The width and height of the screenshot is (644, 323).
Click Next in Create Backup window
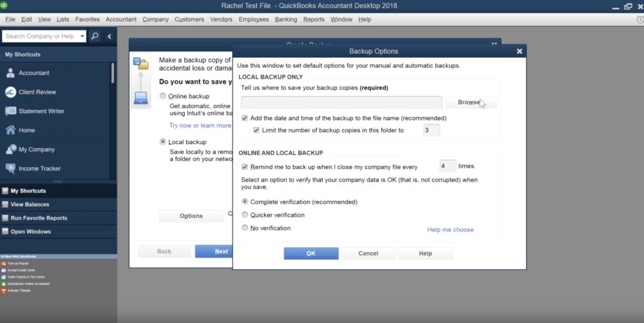(x=214, y=251)
